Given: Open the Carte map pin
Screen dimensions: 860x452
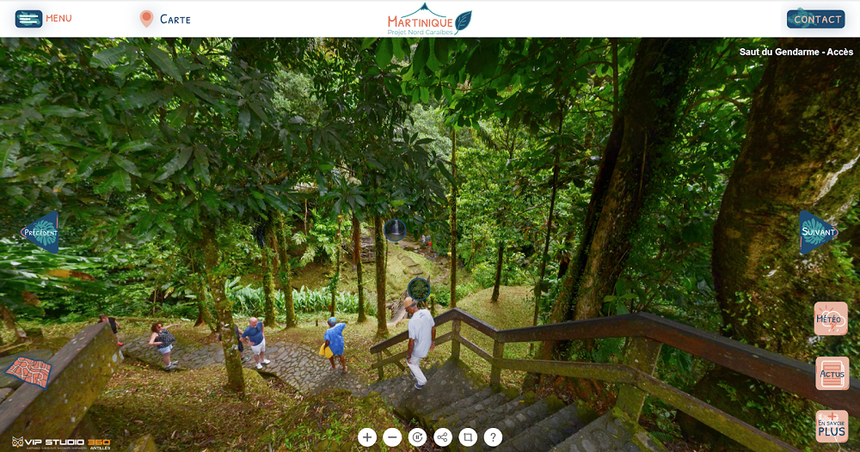Looking at the screenshot, I should (146, 19).
